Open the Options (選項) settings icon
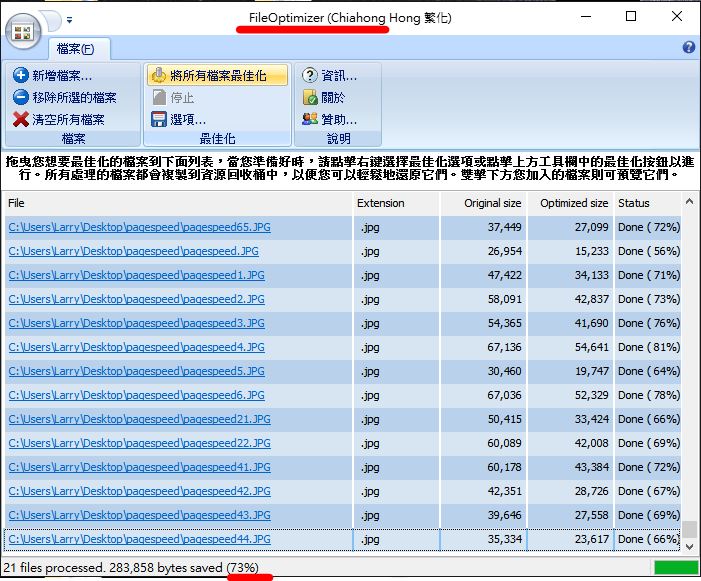Screen dimensions: 701x581 pyautogui.click(x=158, y=120)
